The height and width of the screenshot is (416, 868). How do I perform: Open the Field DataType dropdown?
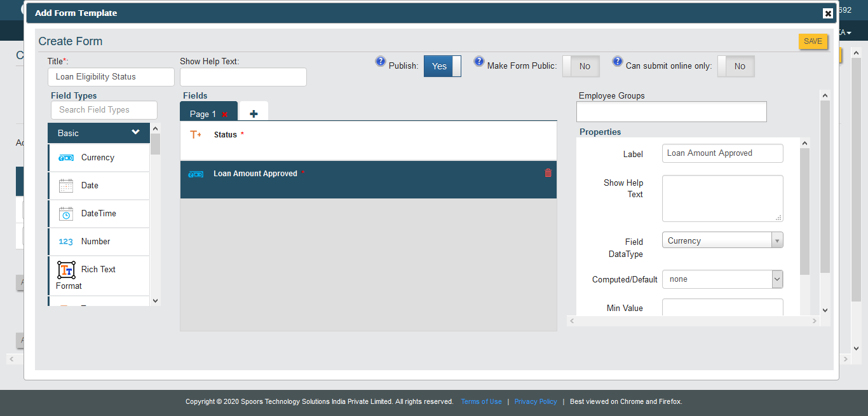[722, 240]
